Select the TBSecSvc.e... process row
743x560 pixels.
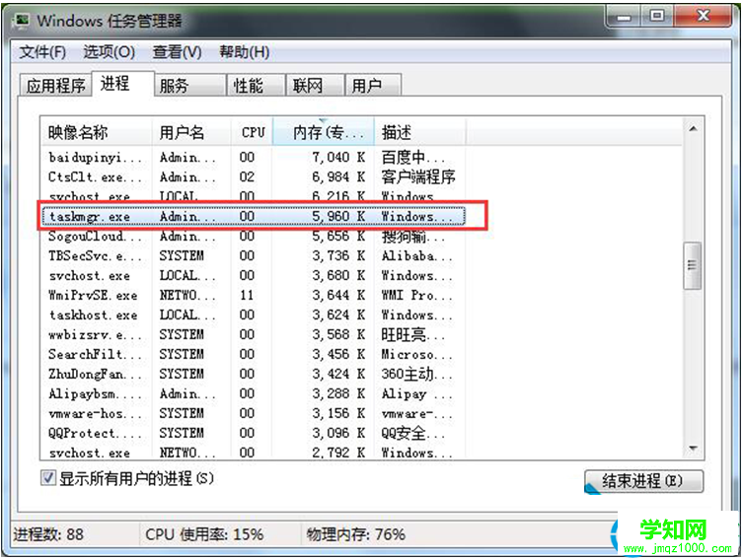tap(254, 256)
